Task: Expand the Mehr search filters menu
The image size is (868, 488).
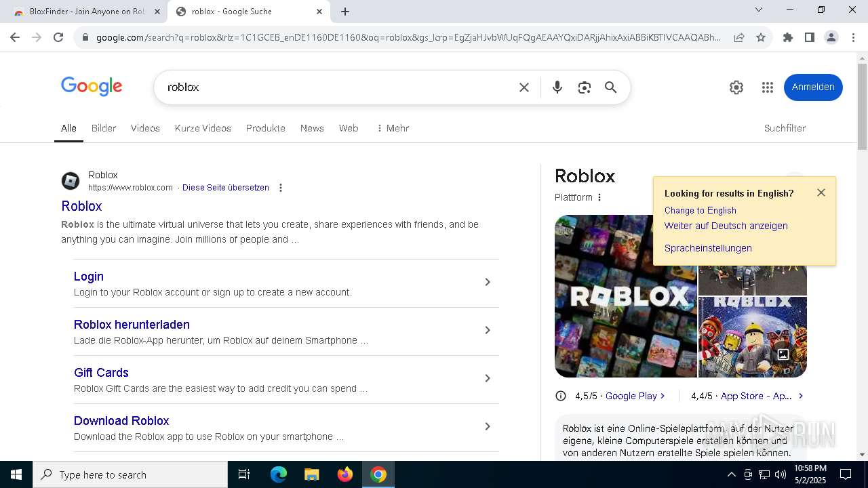Action: [393, 128]
